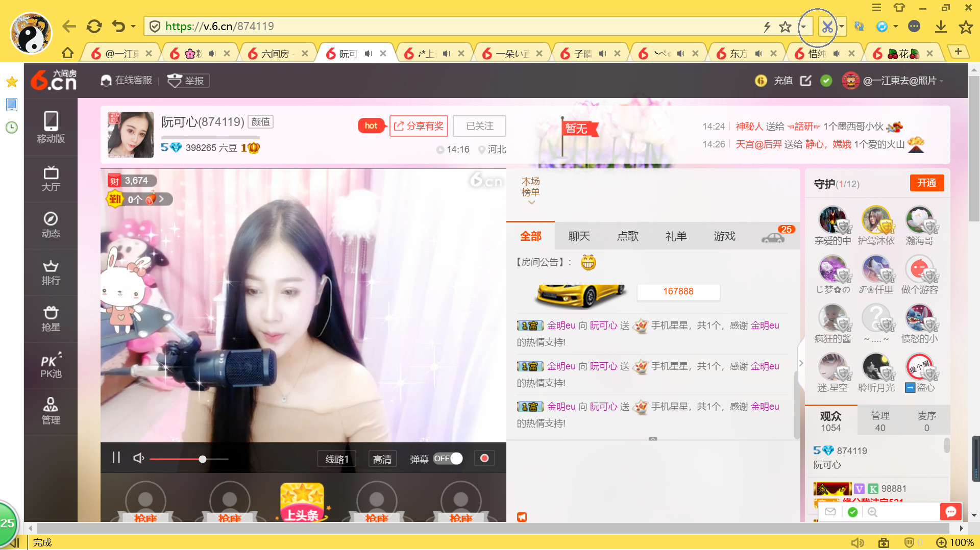This screenshot has height=550, width=980.
Task: Mute the video volume speaker icon
Action: coord(138,458)
